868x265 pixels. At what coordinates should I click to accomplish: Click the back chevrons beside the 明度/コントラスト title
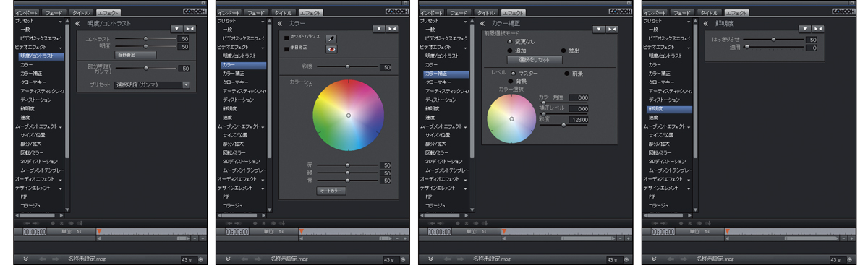coord(78,24)
